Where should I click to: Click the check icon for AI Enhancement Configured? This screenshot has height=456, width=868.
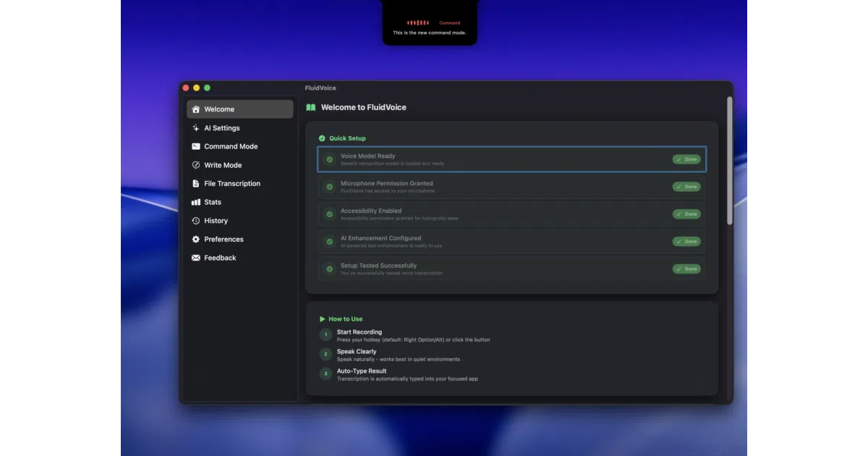tap(330, 242)
